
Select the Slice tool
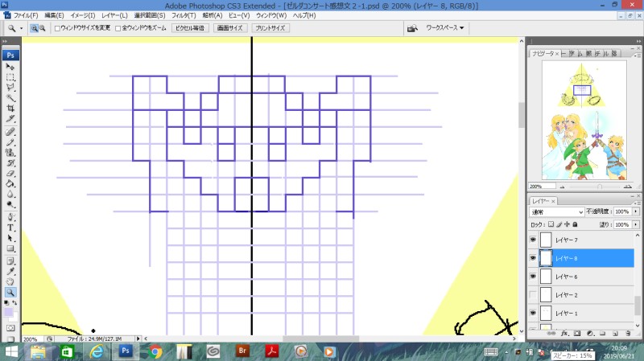pos(10,118)
